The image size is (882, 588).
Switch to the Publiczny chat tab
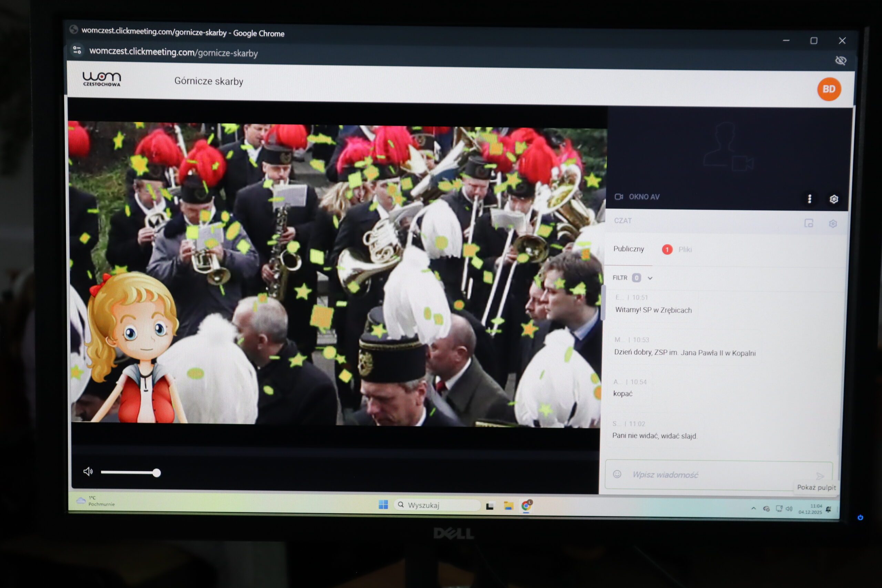pos(628,249)
